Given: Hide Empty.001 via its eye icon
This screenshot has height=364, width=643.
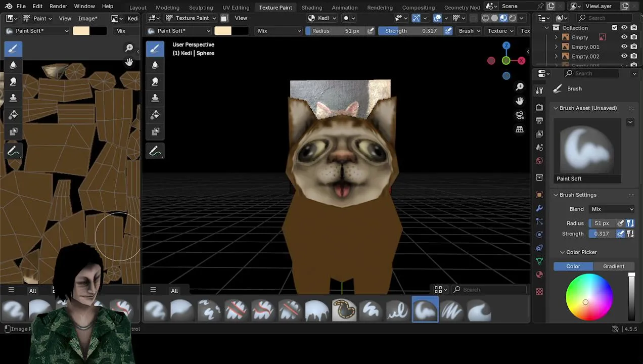Looking at the screenshot, I should 624,47.
